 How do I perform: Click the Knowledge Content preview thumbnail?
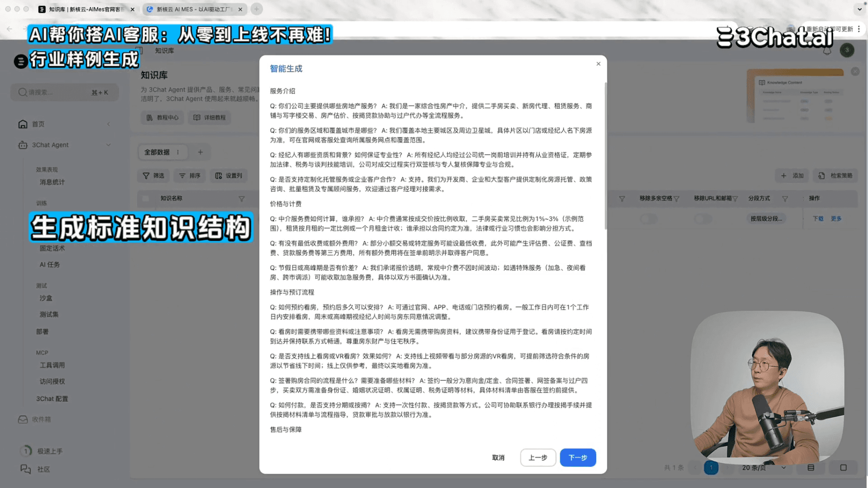(x=795, y=96)
